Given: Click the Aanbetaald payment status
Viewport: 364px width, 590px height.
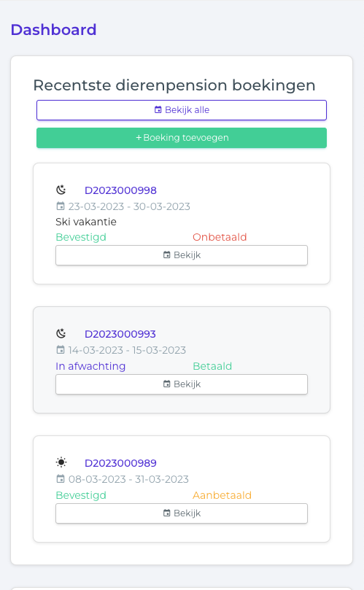Looking at the screenshot, I should [222, 495].
